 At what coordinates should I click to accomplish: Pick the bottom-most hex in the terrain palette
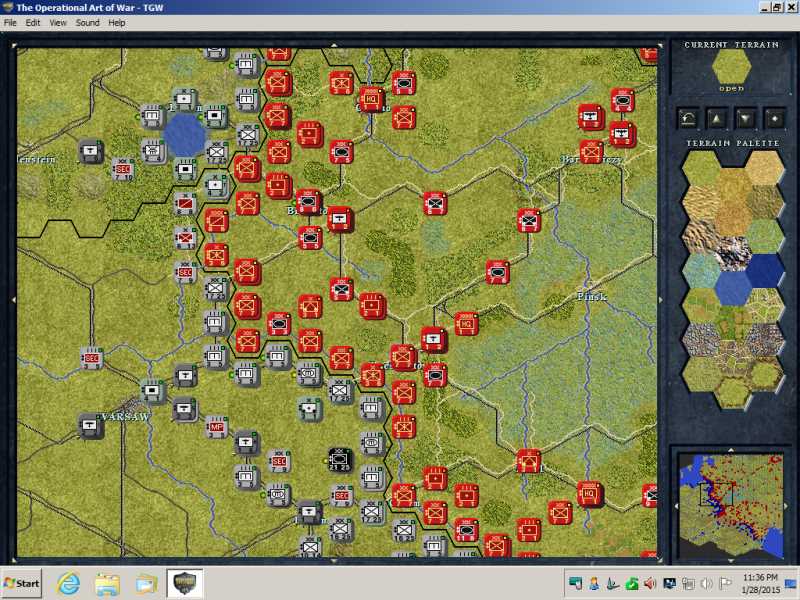(733, 392)
